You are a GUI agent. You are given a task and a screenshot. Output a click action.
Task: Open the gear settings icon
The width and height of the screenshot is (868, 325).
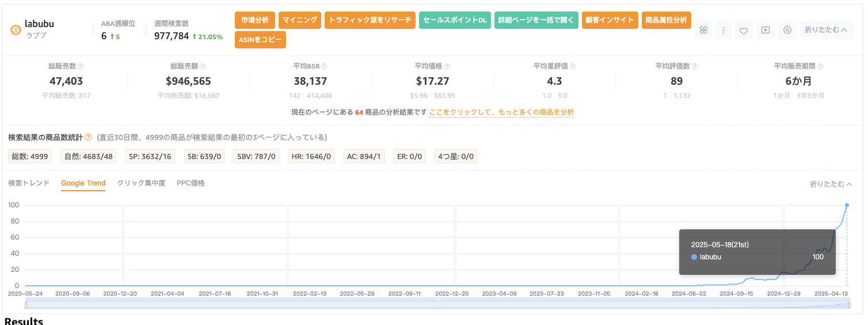(787, 30)
